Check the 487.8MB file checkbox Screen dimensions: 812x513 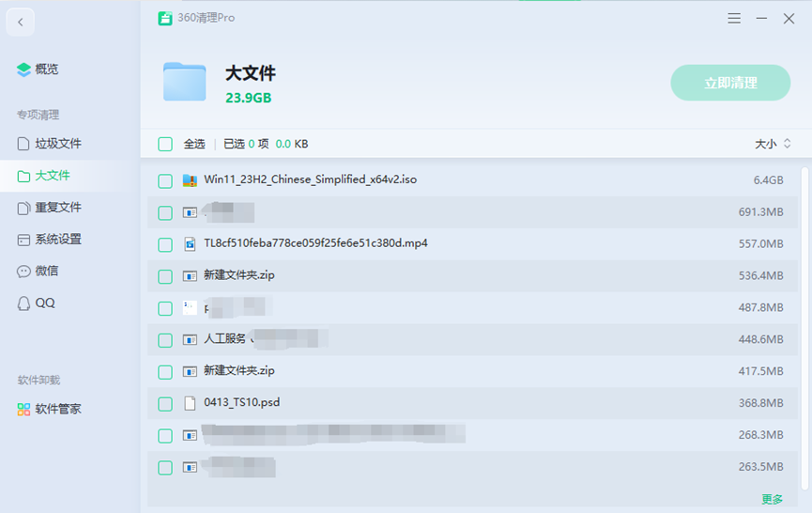165,308
